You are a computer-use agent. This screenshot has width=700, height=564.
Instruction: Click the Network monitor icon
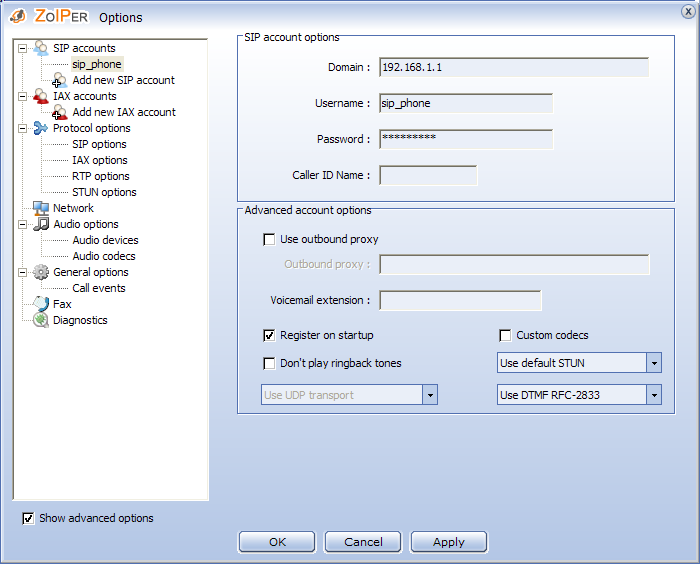click(x=40, y=208)
